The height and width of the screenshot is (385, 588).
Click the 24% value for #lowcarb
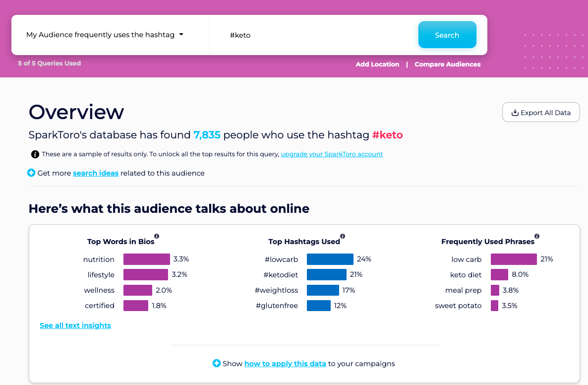point(364,259)
